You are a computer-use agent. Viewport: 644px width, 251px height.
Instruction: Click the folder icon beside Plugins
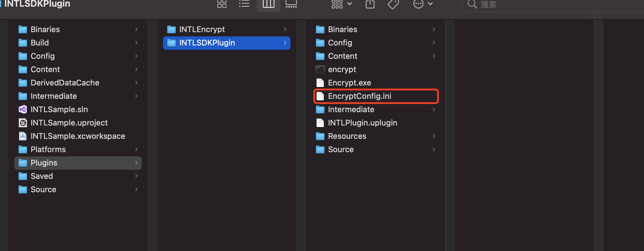[x=23, y=163]
